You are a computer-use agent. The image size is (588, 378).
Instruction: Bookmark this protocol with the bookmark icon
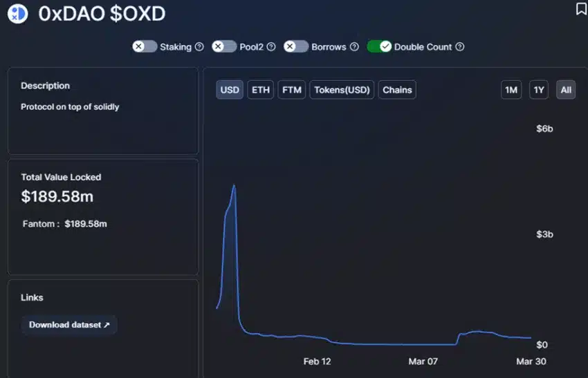[581, 8]
